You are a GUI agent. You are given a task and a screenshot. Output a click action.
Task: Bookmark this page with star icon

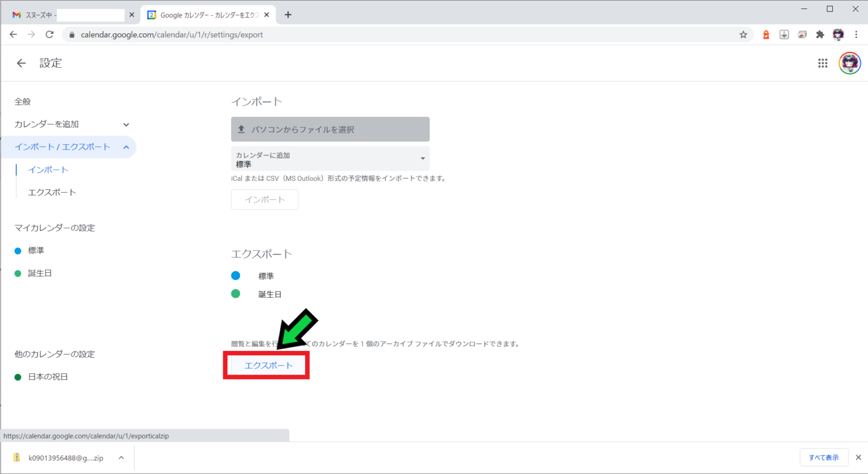[x=743, y=34]
